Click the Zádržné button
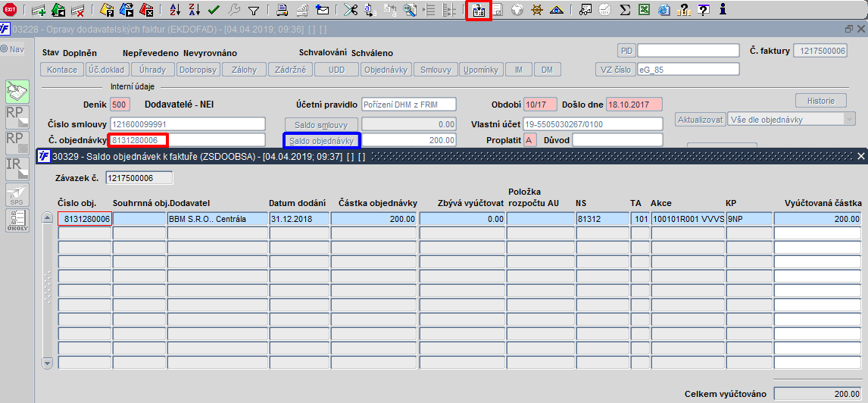Screen dimensions: 868x403 point(291,70)
